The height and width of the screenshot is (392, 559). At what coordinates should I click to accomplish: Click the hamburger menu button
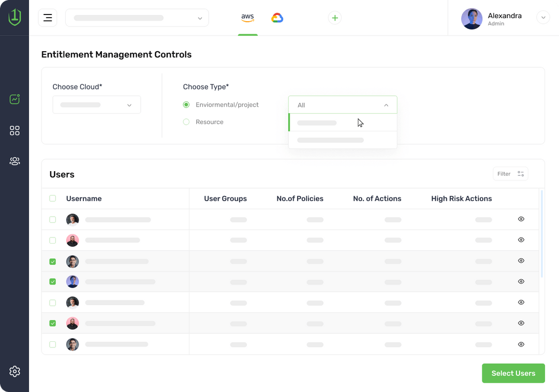(48, 18)
